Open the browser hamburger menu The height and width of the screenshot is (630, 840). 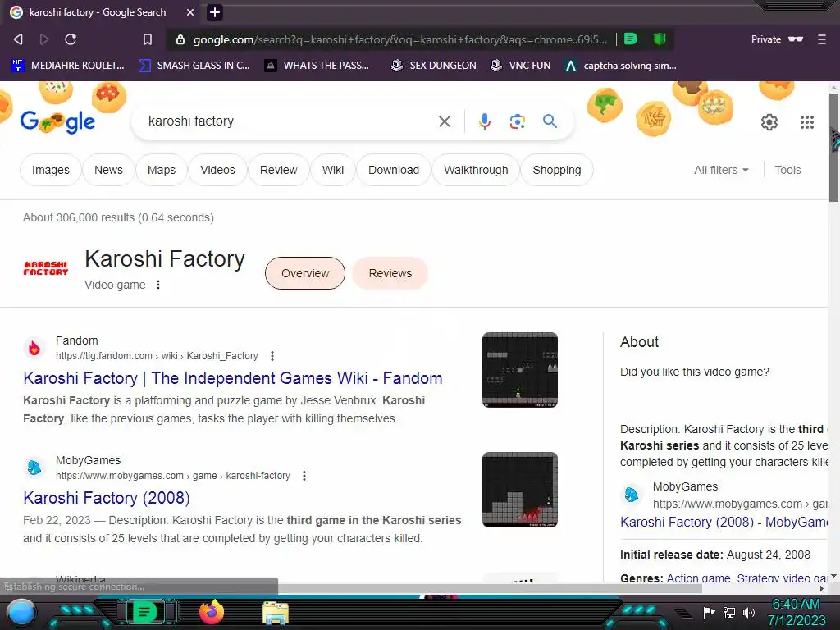click(822, 39)
